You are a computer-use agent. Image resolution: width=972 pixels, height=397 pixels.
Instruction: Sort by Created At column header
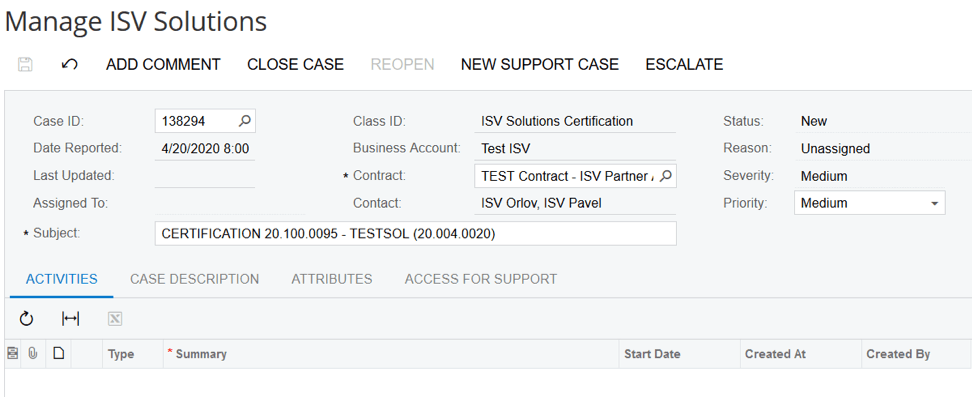coord(800,354)
